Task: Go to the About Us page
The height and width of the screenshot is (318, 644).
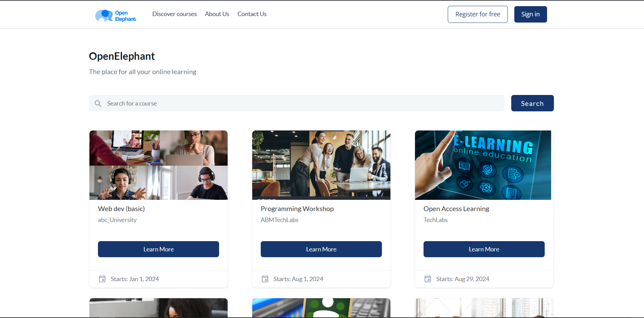Action: 217,14
